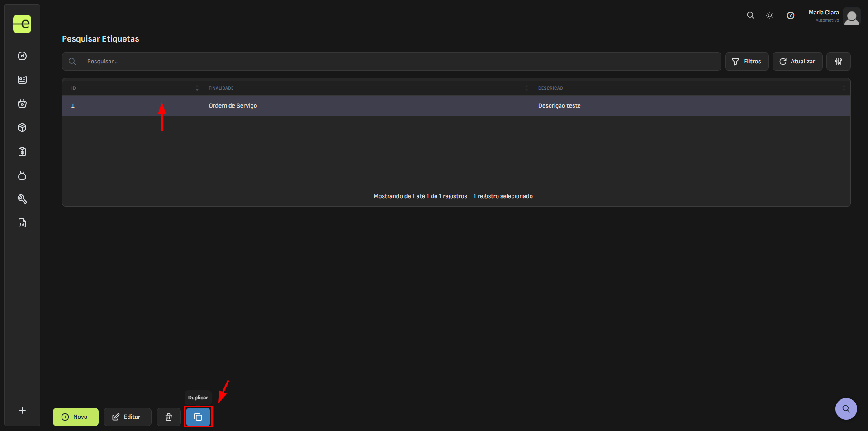Open the contacts card sidebar icon
Screen dimensions: 868x431
[22, 80]
